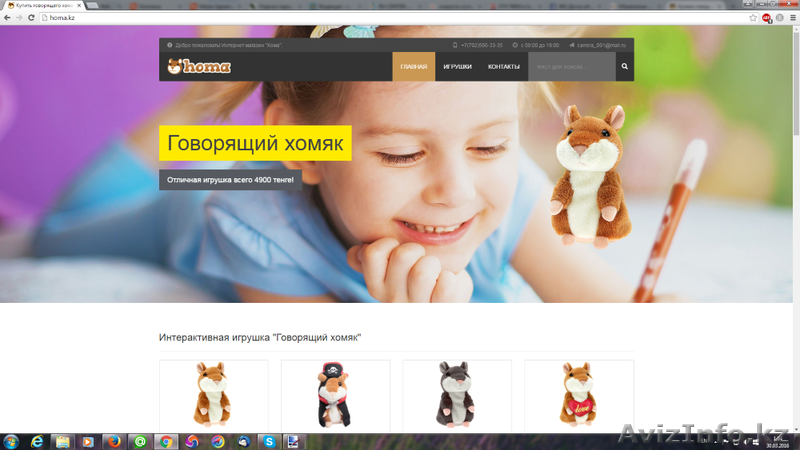Screen dimensions: 800x450
Task: Switch to Firefox on the taskbar
Action: coord(114,442)
